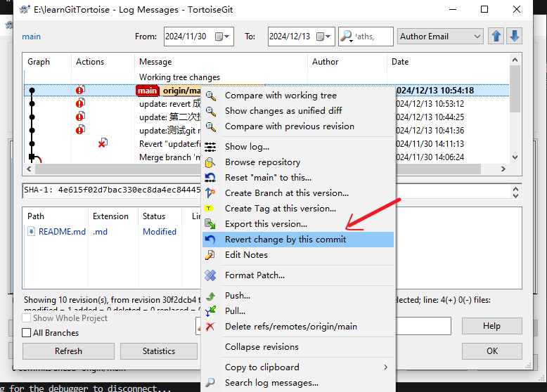Choose Create Branch at this version

tap(286, 193)
